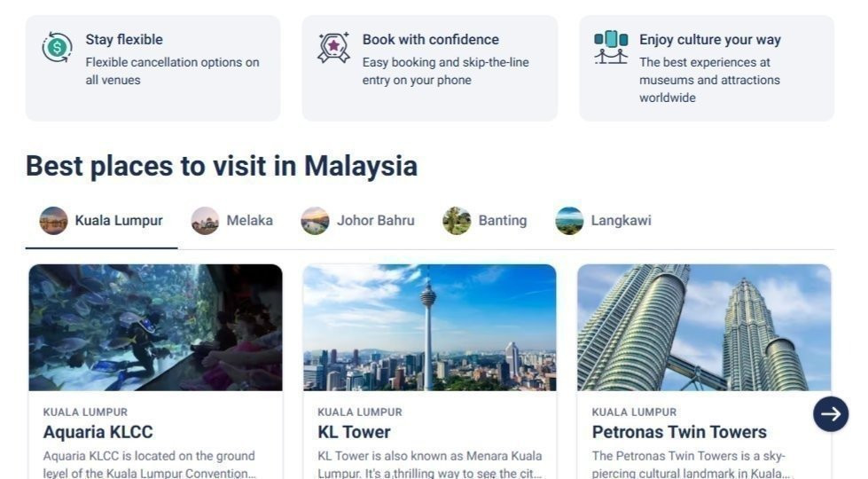Image resolution: width=868 pixels, height=479 pixels.
Task: Click the Stay flexible refund dollar icon
Action: pyautogui.click(x=57, y=48)
